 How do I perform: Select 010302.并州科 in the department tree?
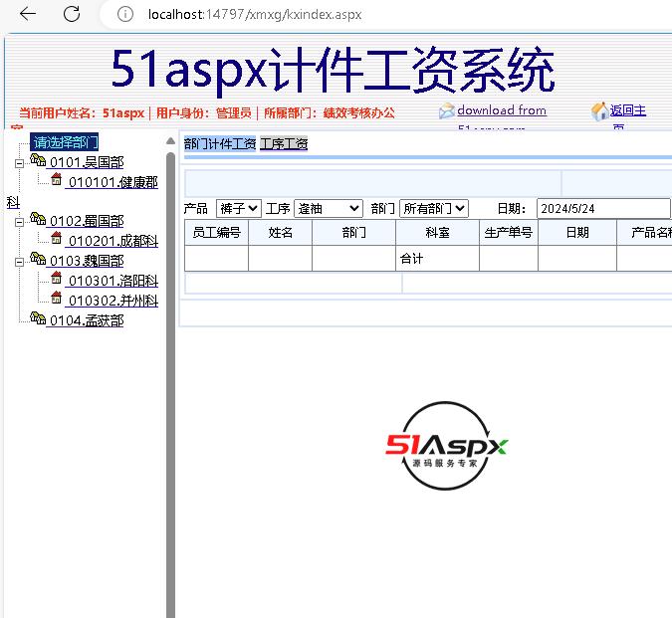pos(112,300)
